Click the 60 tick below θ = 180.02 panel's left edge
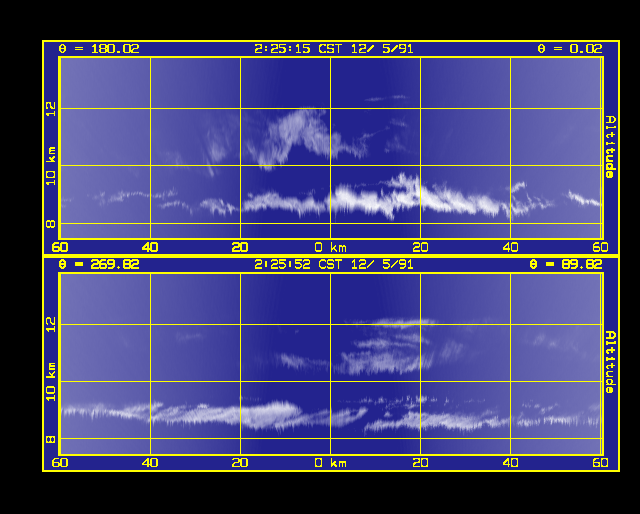This screenshot has width=640, height=514. point(60,247)
